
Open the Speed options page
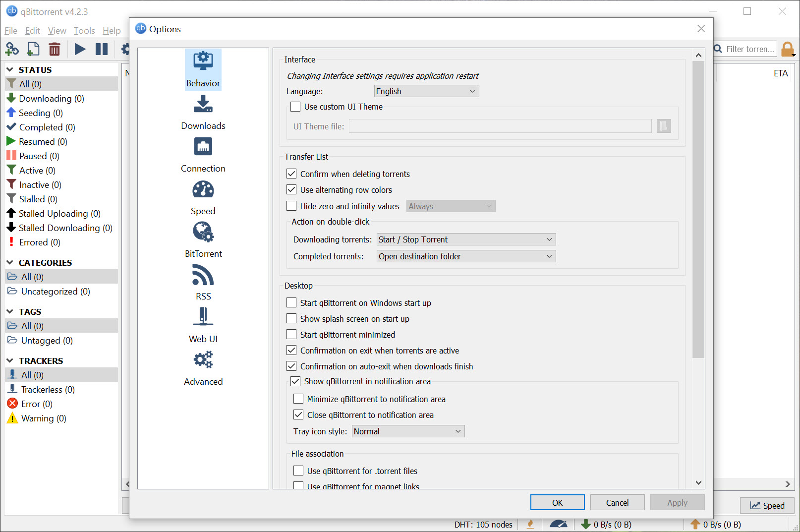(x=203, y=197)
